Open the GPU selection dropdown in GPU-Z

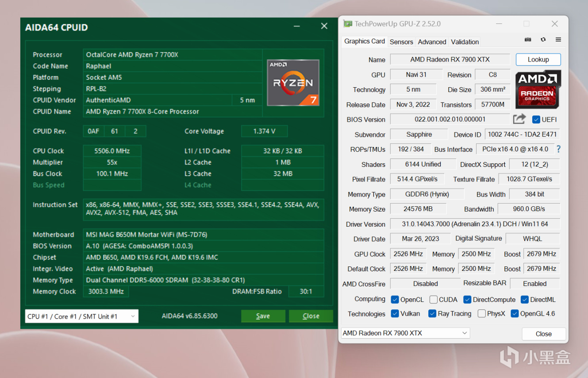click(x=405, y=333)
